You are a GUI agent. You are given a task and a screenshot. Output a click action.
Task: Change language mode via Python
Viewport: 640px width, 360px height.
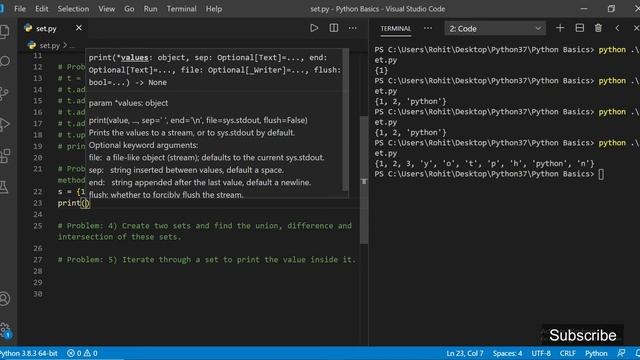[596, 353]
